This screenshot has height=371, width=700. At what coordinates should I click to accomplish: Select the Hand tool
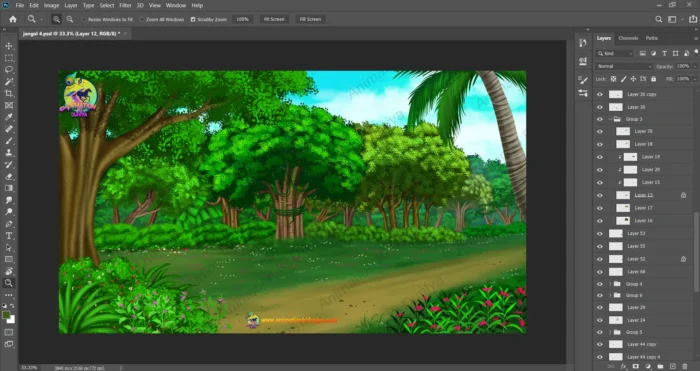point(8,271)
